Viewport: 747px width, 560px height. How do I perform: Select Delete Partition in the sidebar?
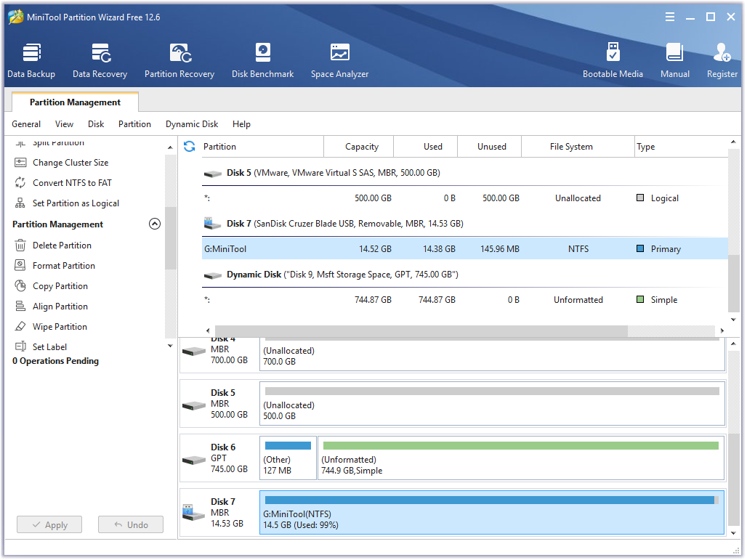(x=62, y=245)
